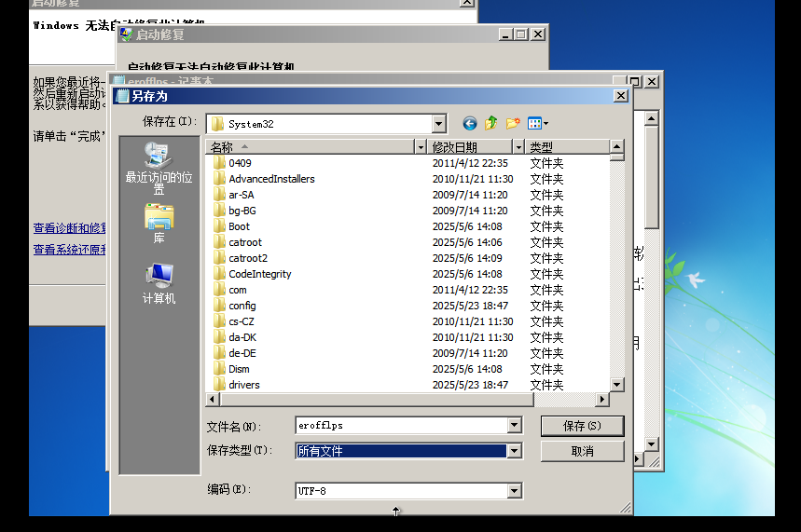Go up one folder level
Viewport: 801px width, 532px height.
[x=490, y=124]
